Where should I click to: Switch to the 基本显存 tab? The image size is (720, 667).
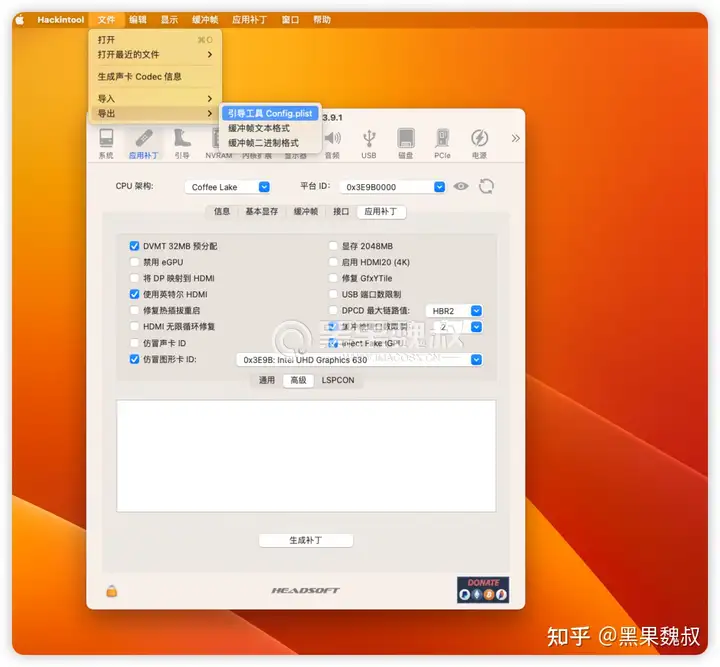[262, 212]
